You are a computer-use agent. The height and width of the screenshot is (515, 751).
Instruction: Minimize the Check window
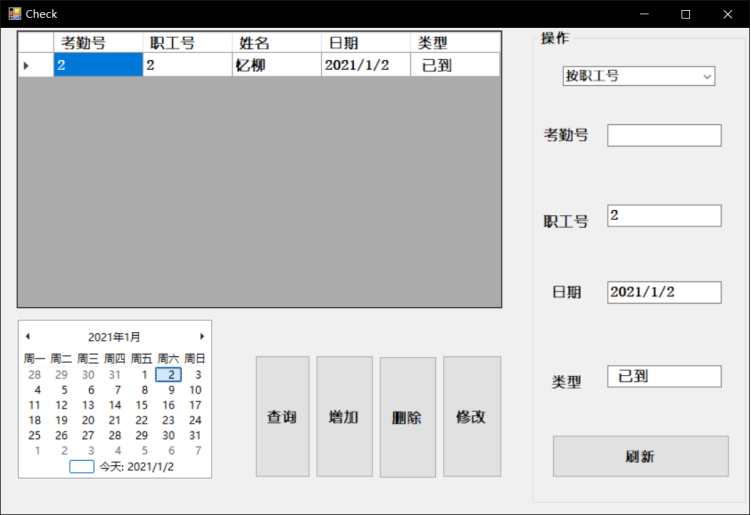[644, 14]
